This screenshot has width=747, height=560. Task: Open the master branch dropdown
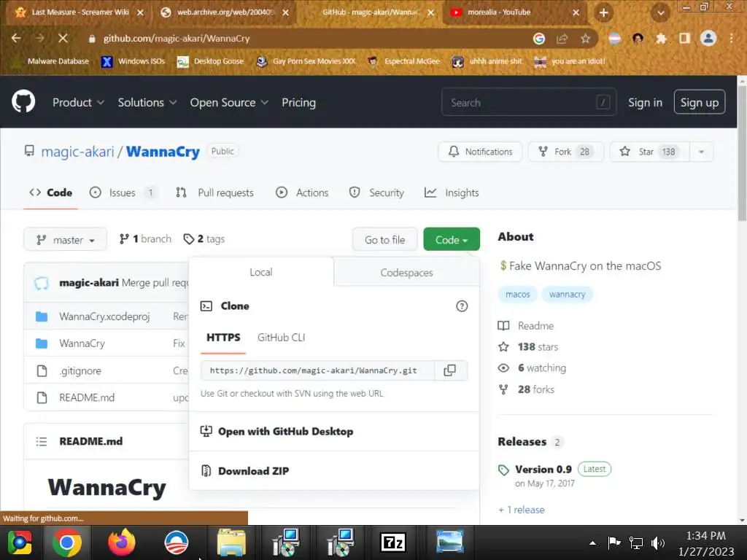(65, 239)
